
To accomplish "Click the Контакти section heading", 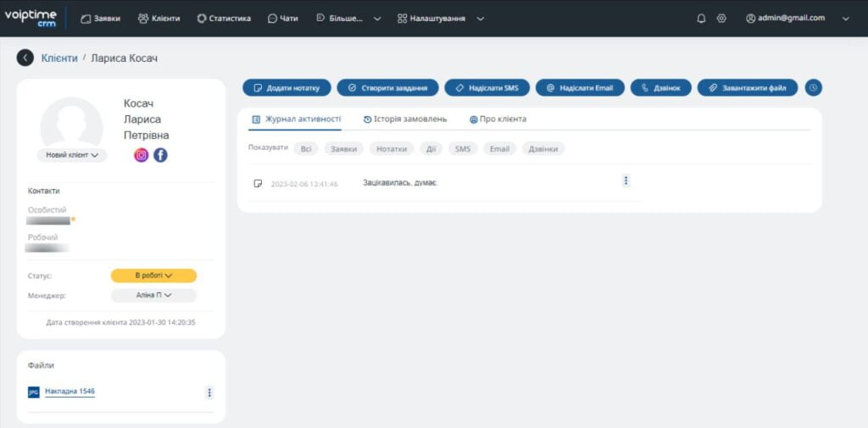I will 44,191.
